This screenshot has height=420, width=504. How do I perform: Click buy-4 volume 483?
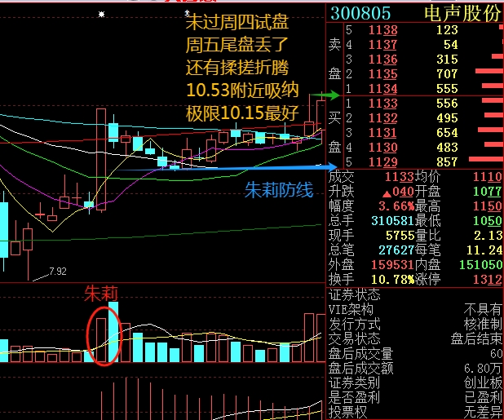(447, 148)
